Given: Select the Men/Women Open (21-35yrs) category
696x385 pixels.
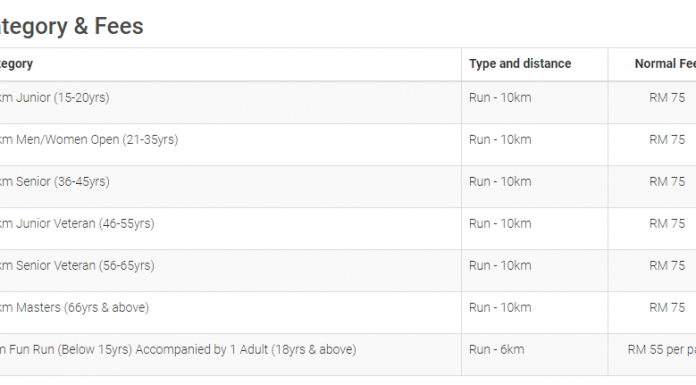Looking at the screenshot, I should coord(89,140).
